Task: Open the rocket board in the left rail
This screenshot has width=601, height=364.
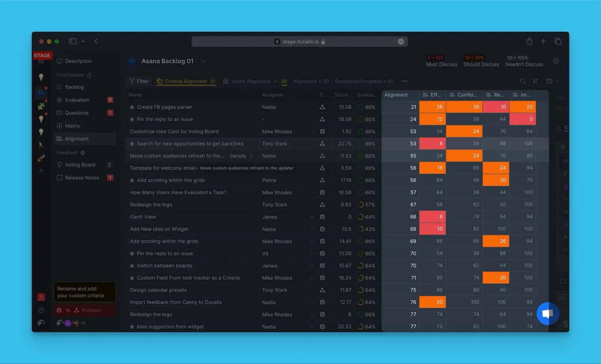Action: coord(41,158)
